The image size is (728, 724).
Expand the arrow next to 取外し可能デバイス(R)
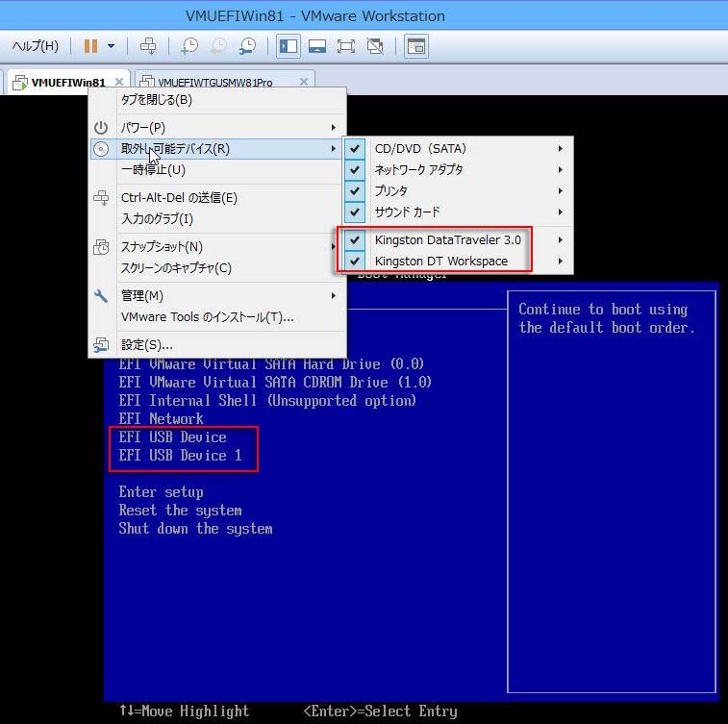pyautogui.click(x=334, y=148)
